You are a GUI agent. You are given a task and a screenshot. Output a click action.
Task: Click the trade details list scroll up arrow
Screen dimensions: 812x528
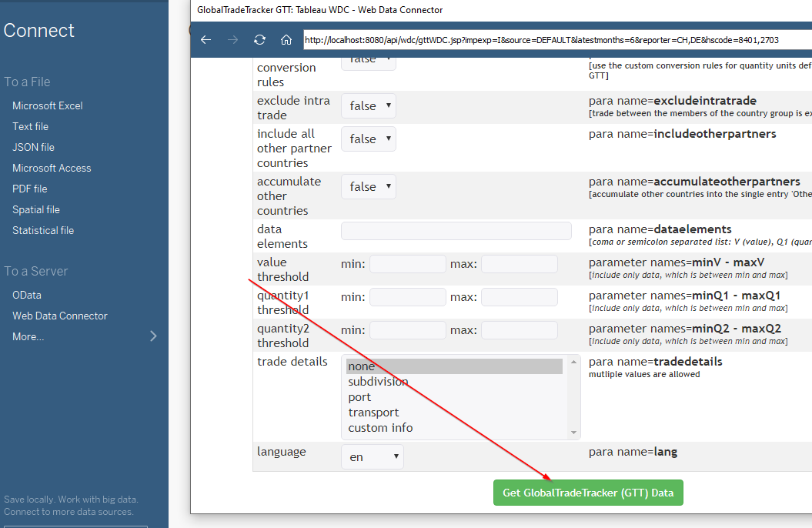(x=573, y=362)
